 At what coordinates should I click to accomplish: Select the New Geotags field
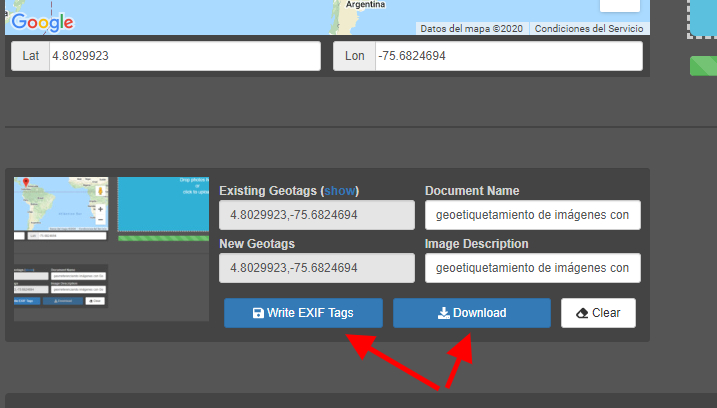[x=317, y=268]
